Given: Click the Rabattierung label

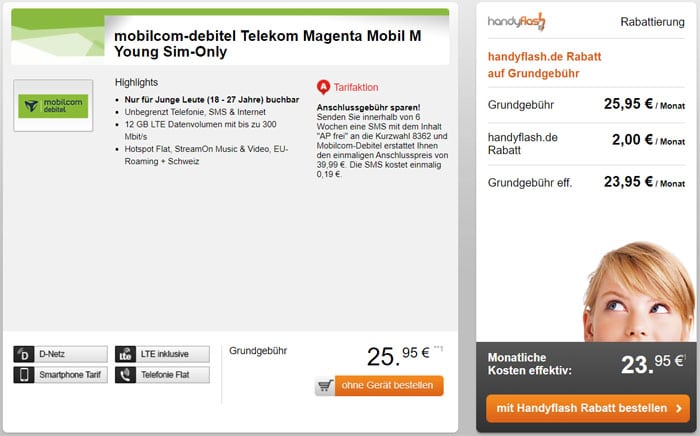Looking at the screenshot, I should coord(652,22).
